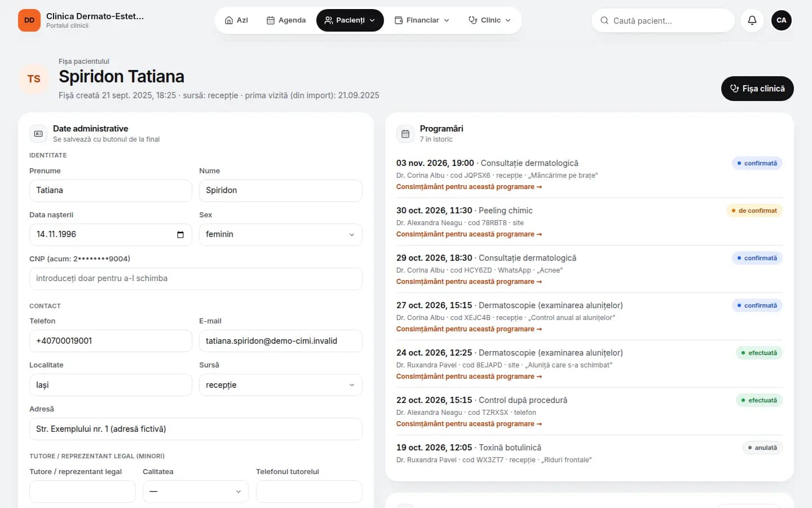Open the Sursă dropdown showing recepție
The image size is (812, 508).
[280, 385]
